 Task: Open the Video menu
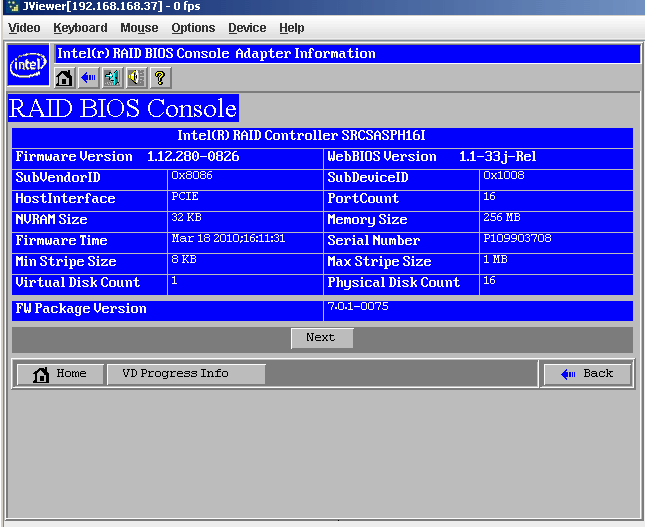coord(24,28)
